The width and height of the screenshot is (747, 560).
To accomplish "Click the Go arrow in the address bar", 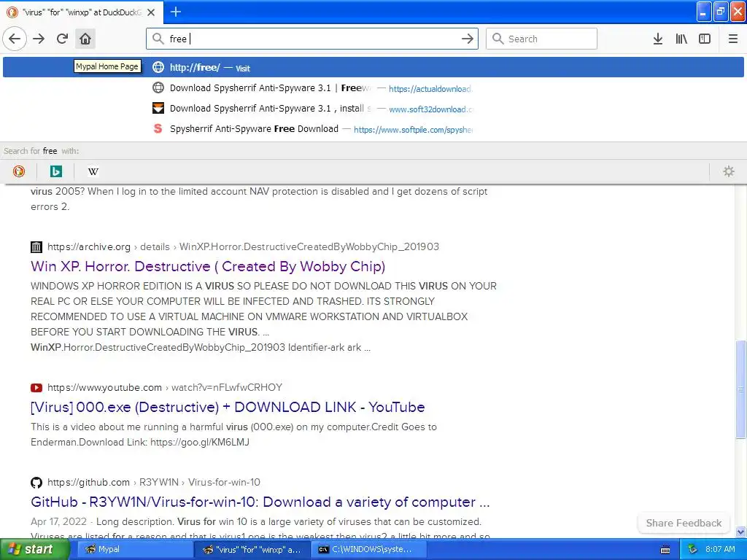I will (x=468, y=39).
